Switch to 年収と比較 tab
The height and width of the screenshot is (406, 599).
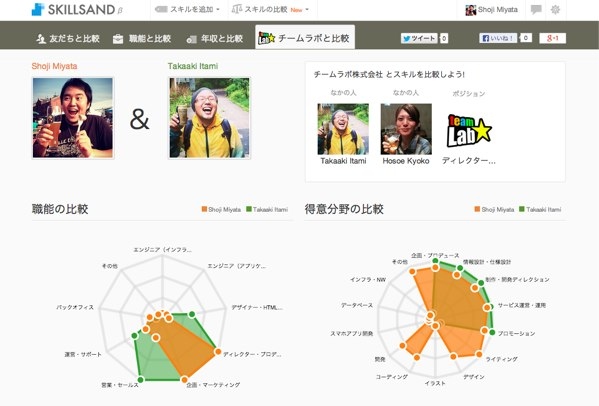tap(214, 39)
